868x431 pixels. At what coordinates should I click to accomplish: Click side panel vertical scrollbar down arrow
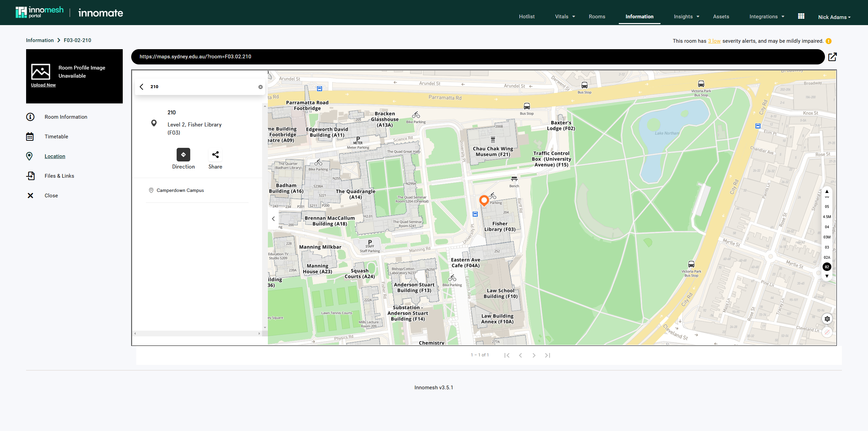(x=265, y=328)
